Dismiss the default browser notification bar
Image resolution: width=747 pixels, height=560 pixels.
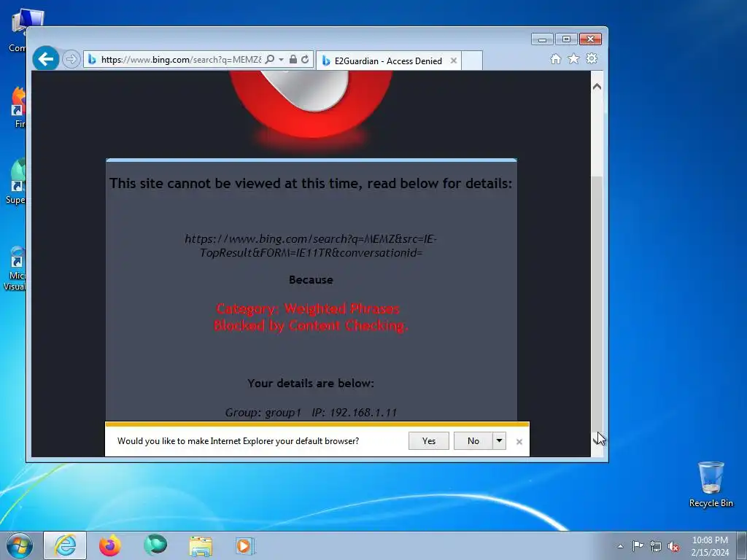519,442
